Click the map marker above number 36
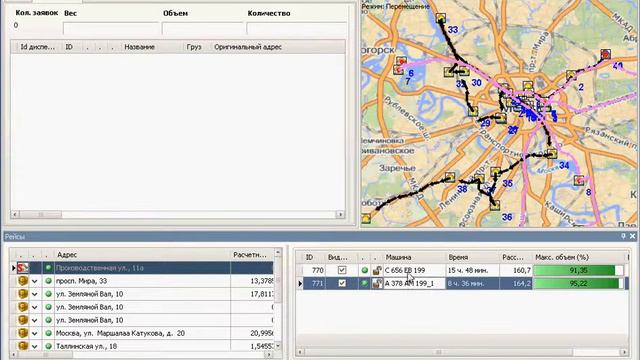This screenshot has width=640, height=360. pyautogui.click(x=495, y=205)
